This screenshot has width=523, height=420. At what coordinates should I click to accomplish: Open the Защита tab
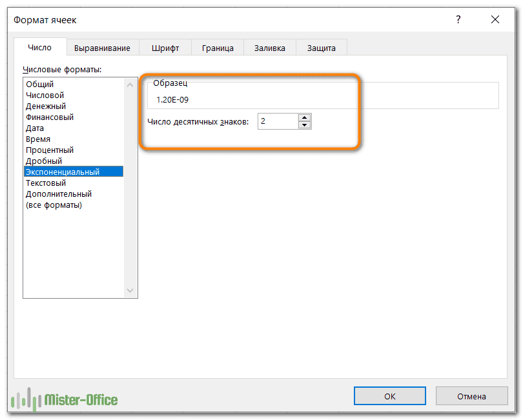click(321, 48)
